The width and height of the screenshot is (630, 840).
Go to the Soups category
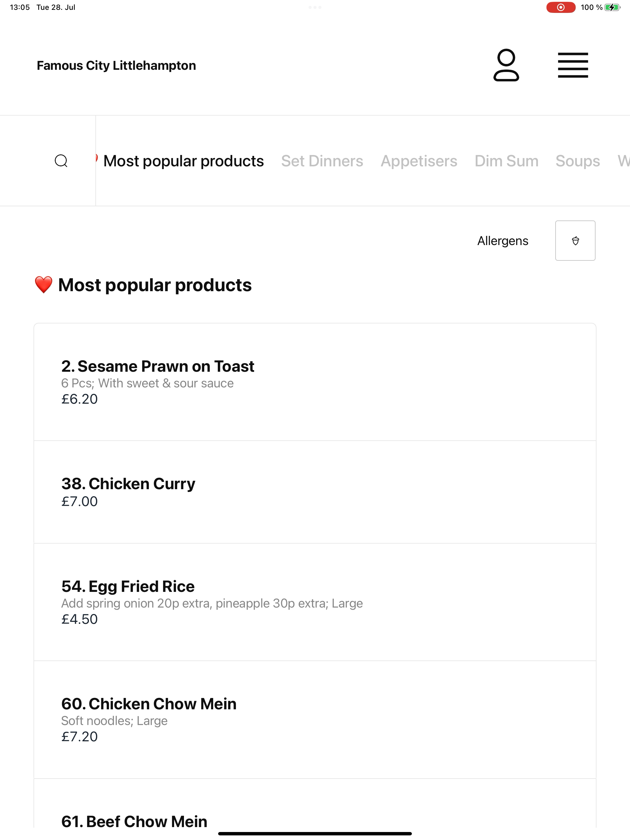(578, 161)
